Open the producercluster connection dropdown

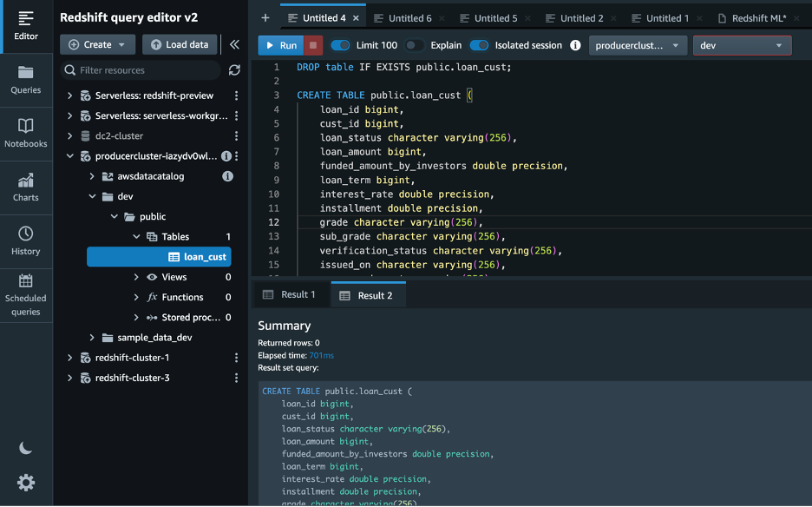638,45
